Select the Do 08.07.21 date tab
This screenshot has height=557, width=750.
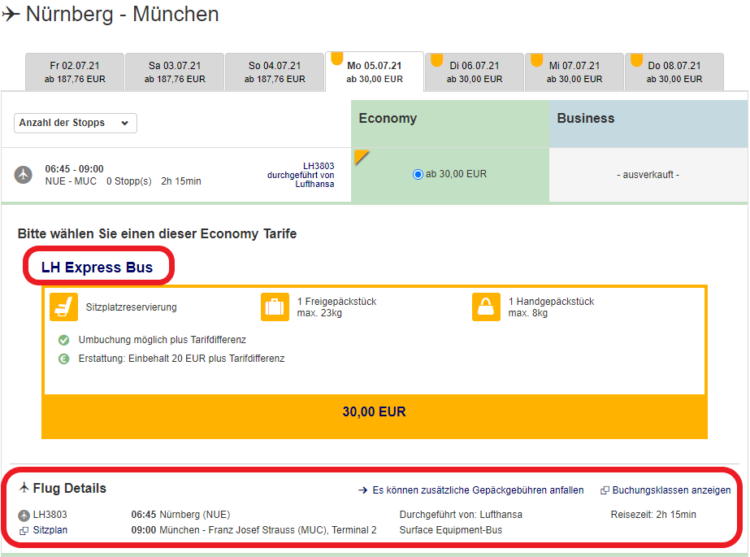point(674,72)
